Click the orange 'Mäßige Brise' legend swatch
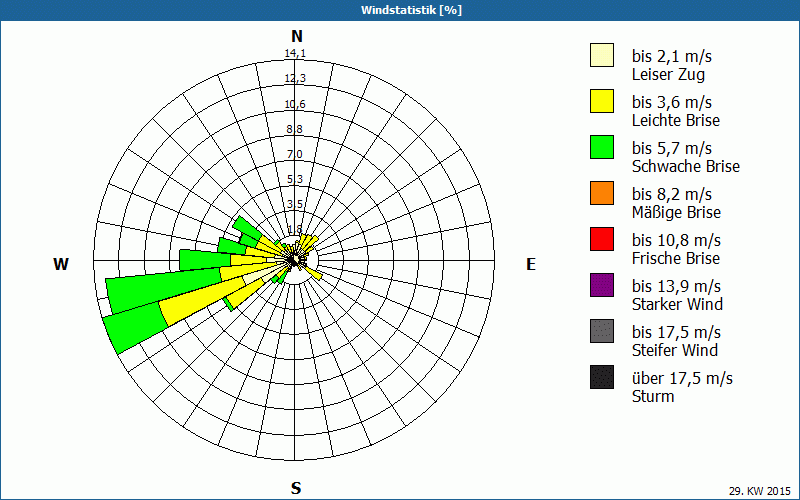Viewport: 800px width, 500px height. pyautogui.click(x=602, y=193)
